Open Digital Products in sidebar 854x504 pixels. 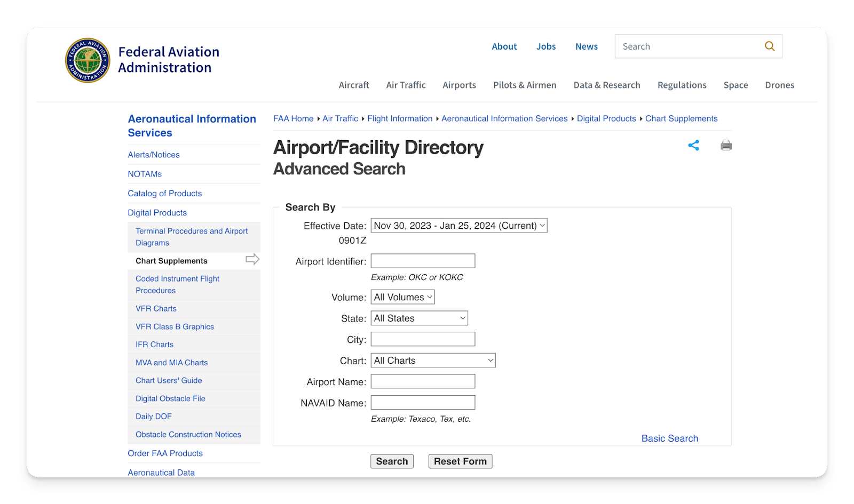(157, 213)
